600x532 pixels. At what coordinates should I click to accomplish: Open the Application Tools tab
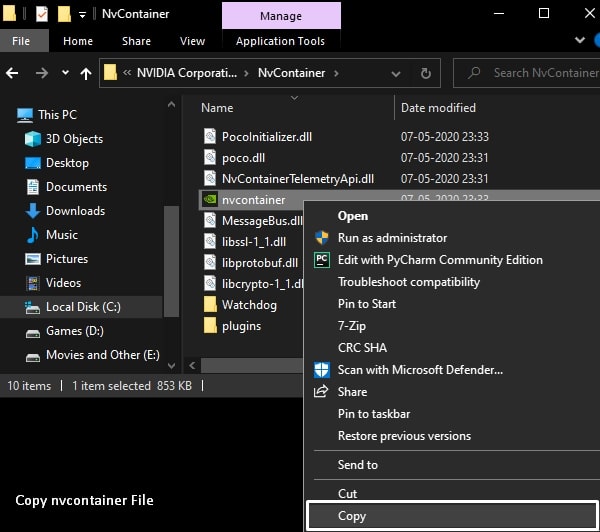pos(280,41)
